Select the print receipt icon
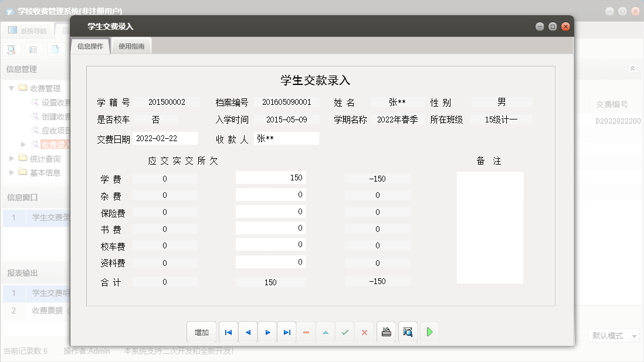Screen dimensions: 644x362 coord(386,332)
